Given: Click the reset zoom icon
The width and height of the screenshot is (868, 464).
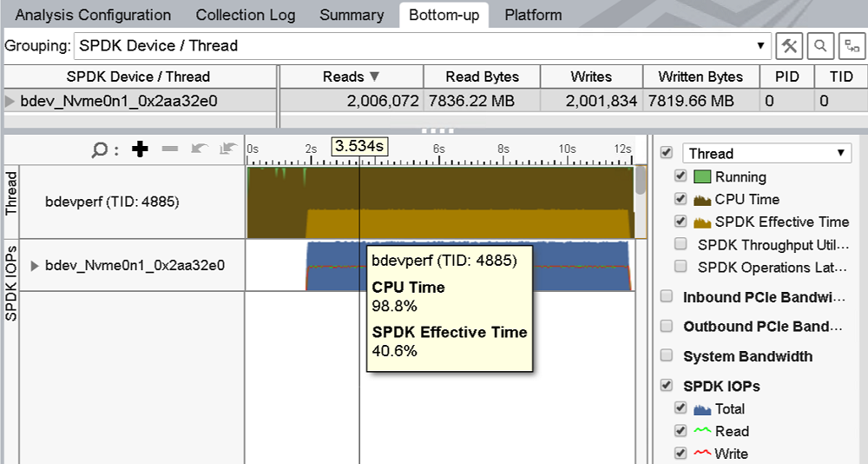Looking at the screenshot, I should (x=227, y=149).
